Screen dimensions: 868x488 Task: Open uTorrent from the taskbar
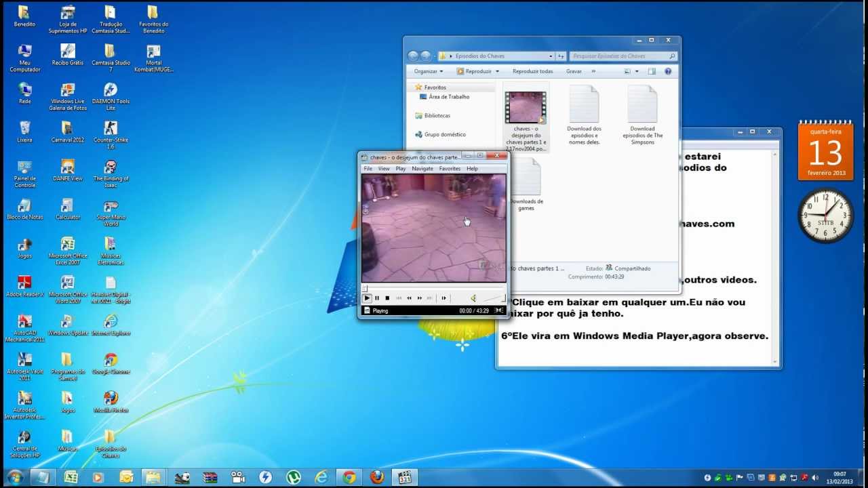point(293,477)
